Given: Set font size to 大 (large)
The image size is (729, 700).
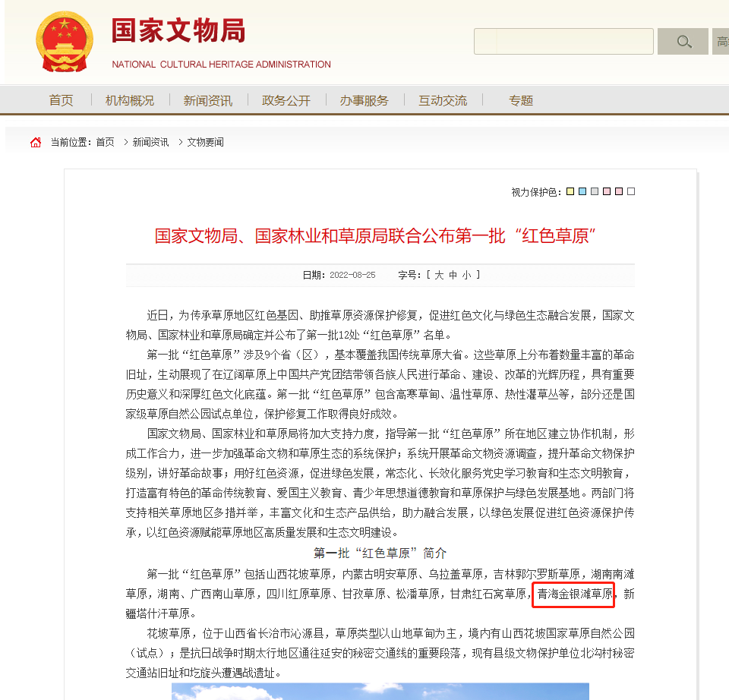Looking at the screenshot, I should coord(439,275).
